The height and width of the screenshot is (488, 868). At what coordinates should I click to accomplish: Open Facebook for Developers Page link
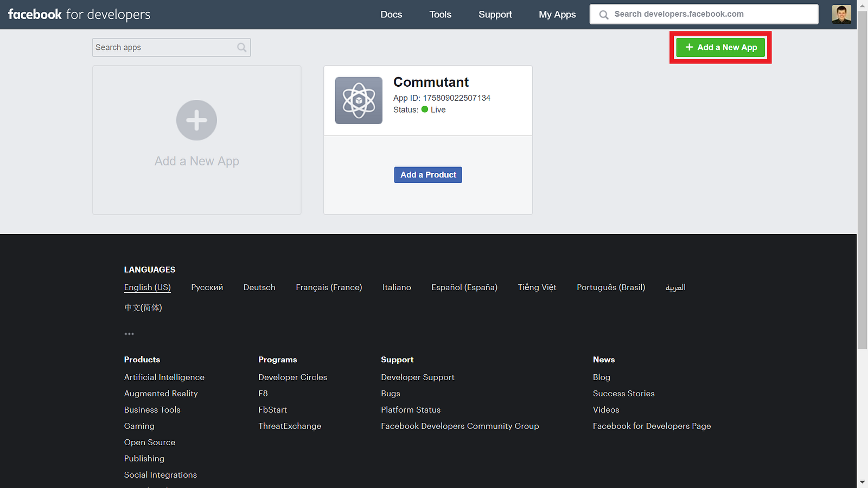(x=652, y=426)
